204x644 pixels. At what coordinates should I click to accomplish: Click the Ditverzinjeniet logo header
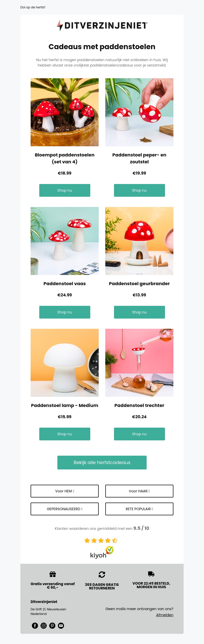click(x=102, y=25)
